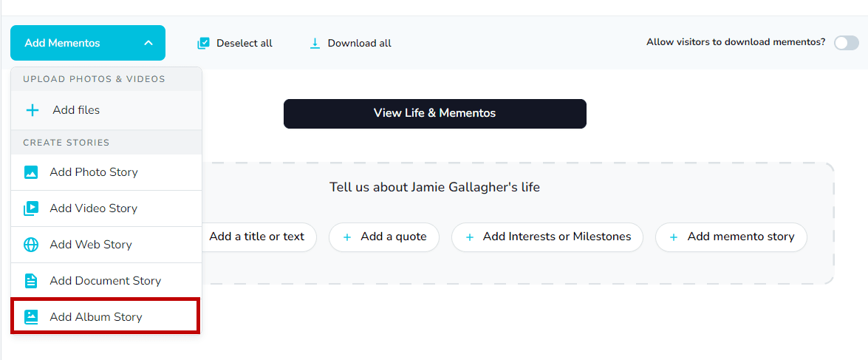868x360 pixels.
Task: Choose Add Web Story from menu
Action: pyautogui.click(x=91, y=245)
